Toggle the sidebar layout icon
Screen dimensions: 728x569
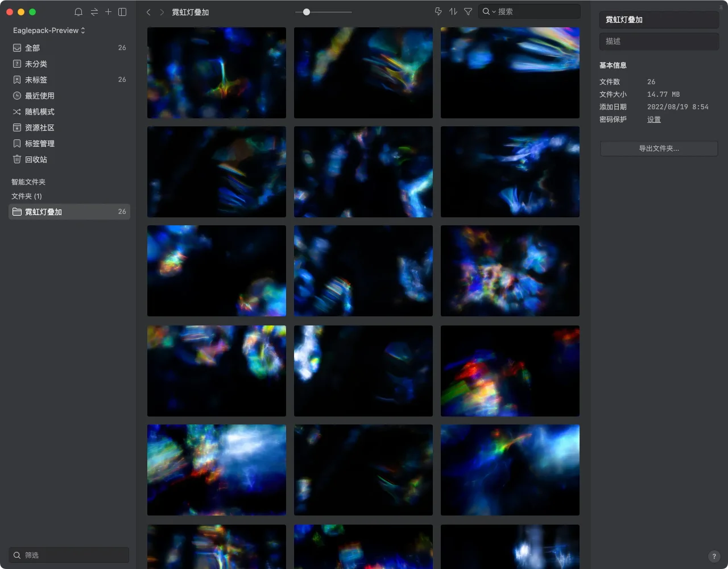click(x=122, y=12)
